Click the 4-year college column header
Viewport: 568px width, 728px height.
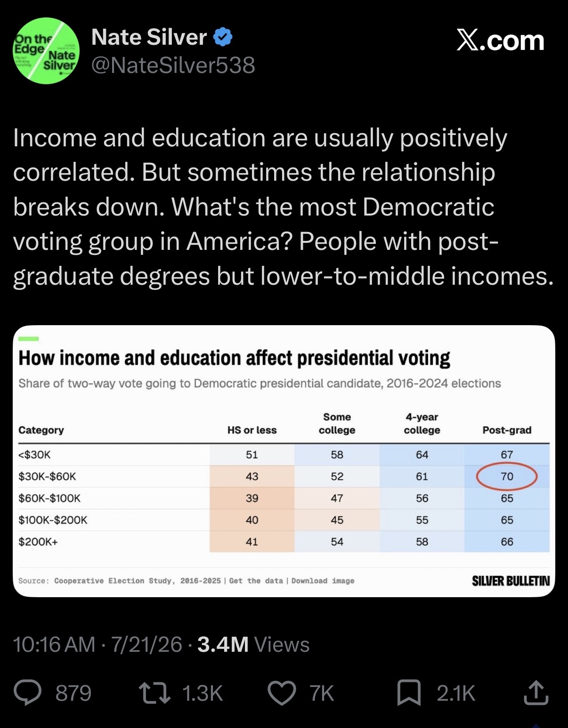coord(422,424)
